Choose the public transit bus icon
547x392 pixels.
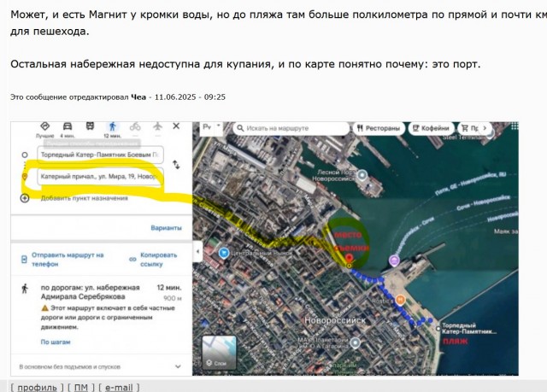click(90, 126)
